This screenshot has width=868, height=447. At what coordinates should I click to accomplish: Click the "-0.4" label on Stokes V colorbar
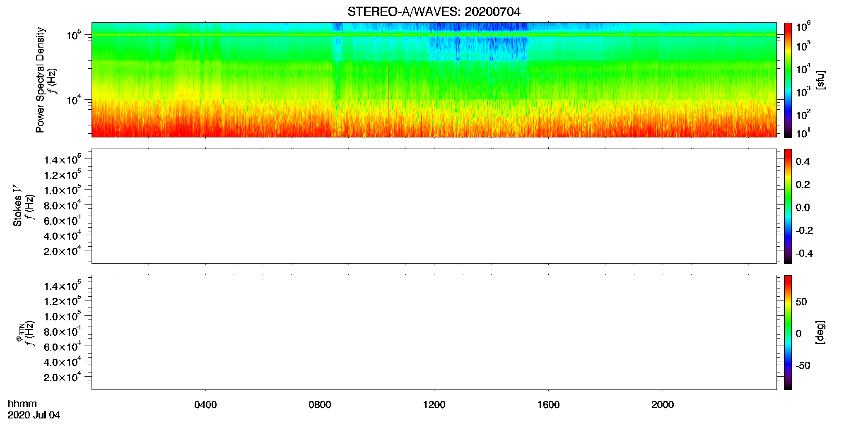pyautogui.click(x=804, y=254)
